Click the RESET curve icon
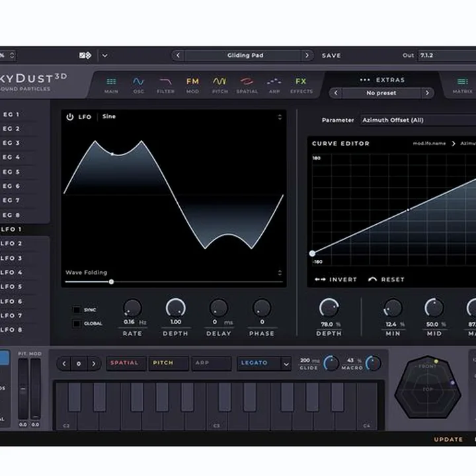The height and width of the screenshot is (476, 476). (372, 280)
